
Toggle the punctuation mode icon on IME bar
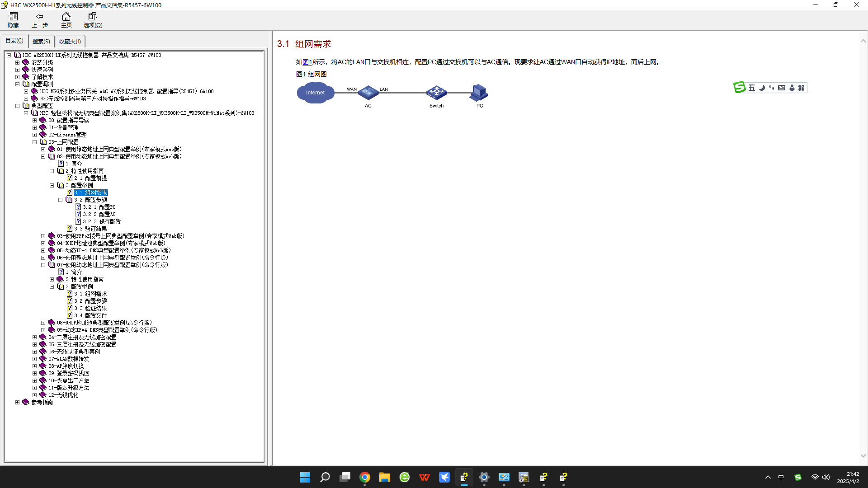771,88
